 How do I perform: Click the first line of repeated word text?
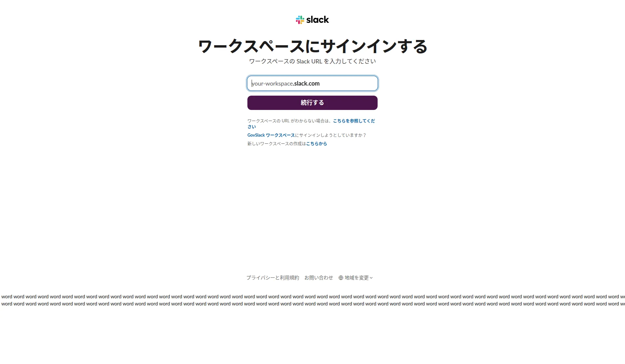[312, 297]
